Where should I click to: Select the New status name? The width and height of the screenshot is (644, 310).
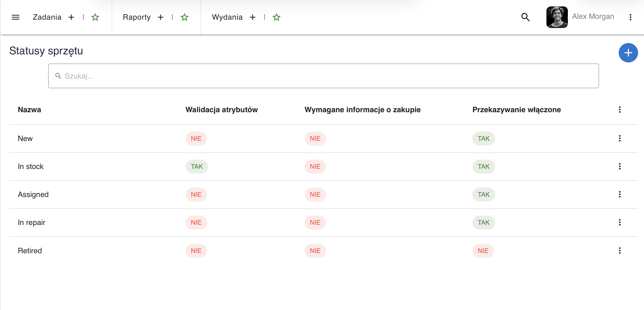pos(25,139)
